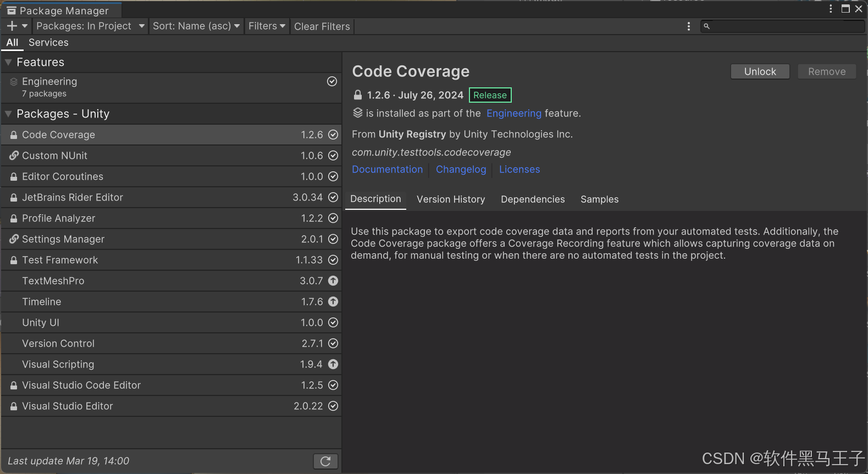Viewport: 868px width, 474px height.
Task: Click the package search field
Action: (782, 26)
